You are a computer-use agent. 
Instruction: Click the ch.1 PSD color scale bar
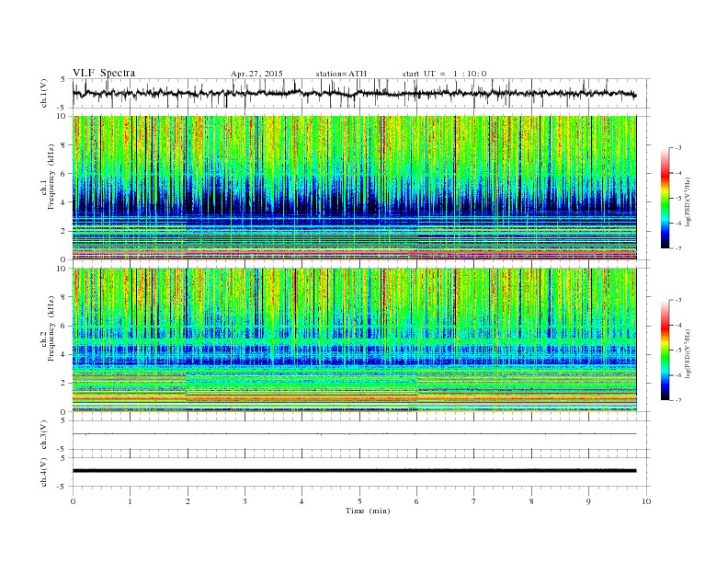(665, 198)
